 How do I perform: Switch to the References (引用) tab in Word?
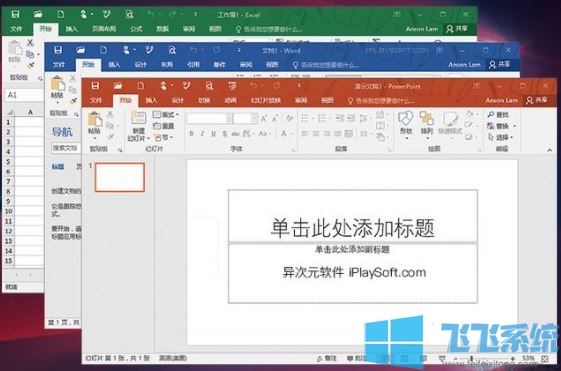pos(193,65)
